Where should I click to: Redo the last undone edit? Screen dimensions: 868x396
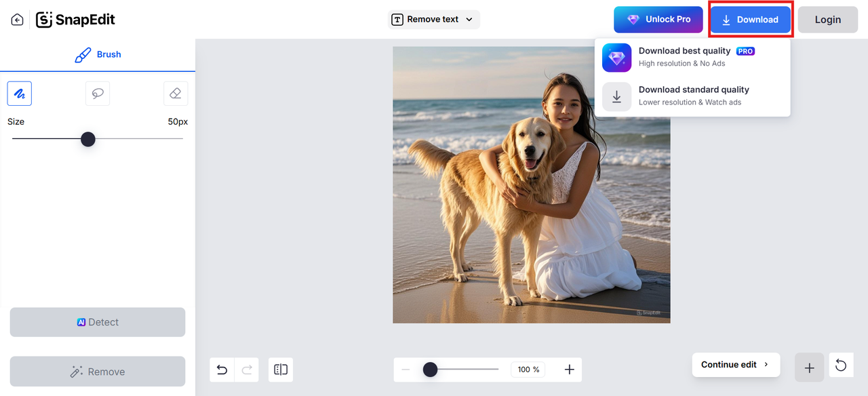247,370
